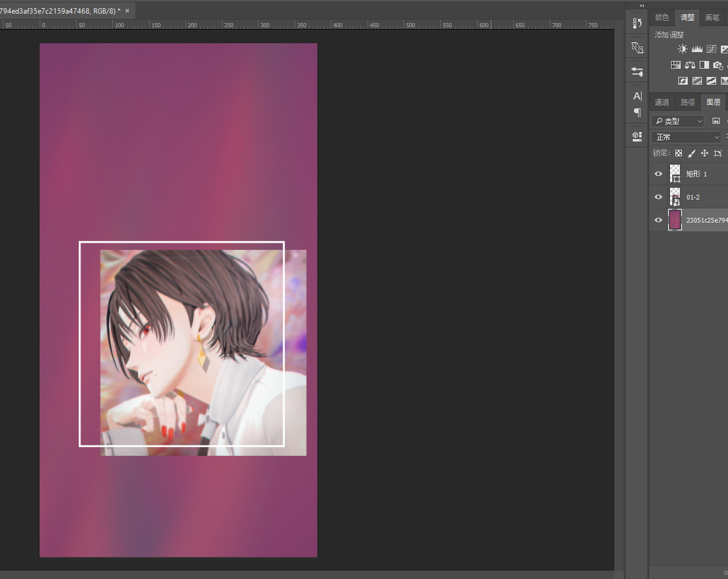Add a Brightness/Contrast adjustment
728x579 pixels.
[x=682, y=49]
